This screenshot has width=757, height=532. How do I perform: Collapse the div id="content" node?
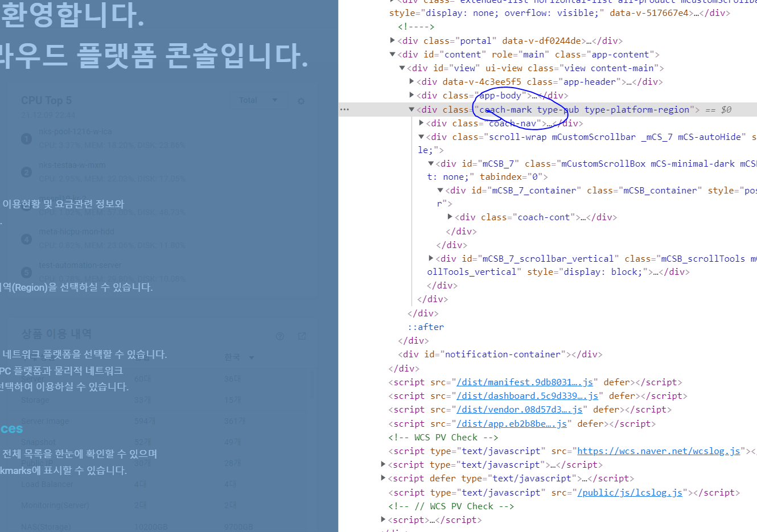(393, 54)
